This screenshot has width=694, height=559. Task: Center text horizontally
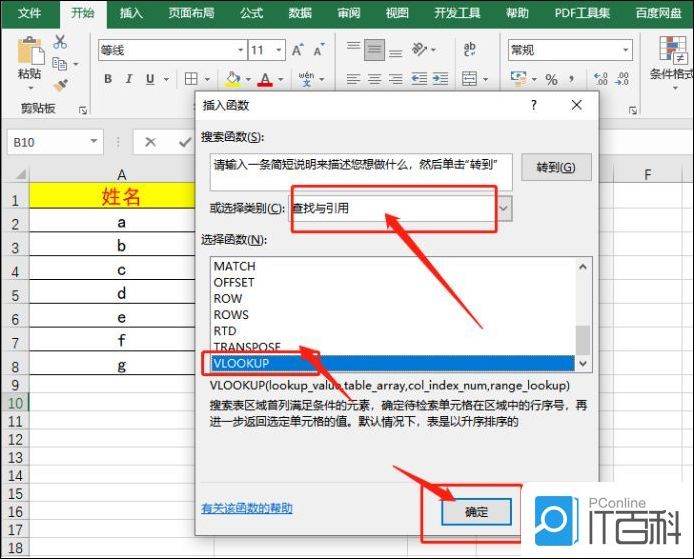click(374, 79)
